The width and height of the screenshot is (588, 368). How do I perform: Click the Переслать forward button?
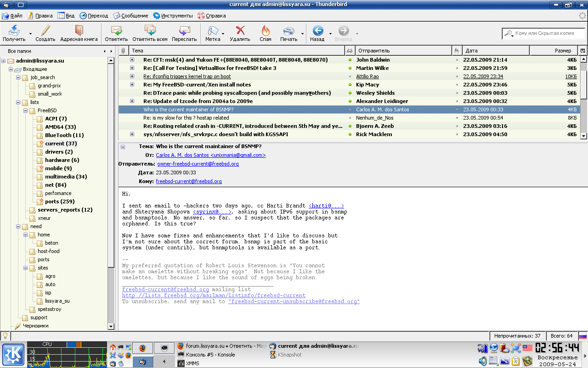click(184, 33)
